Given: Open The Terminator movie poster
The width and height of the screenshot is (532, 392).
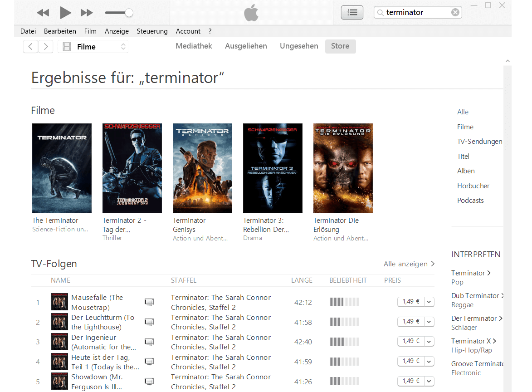Looking at the screenshot, I should [x=62, y=168].
